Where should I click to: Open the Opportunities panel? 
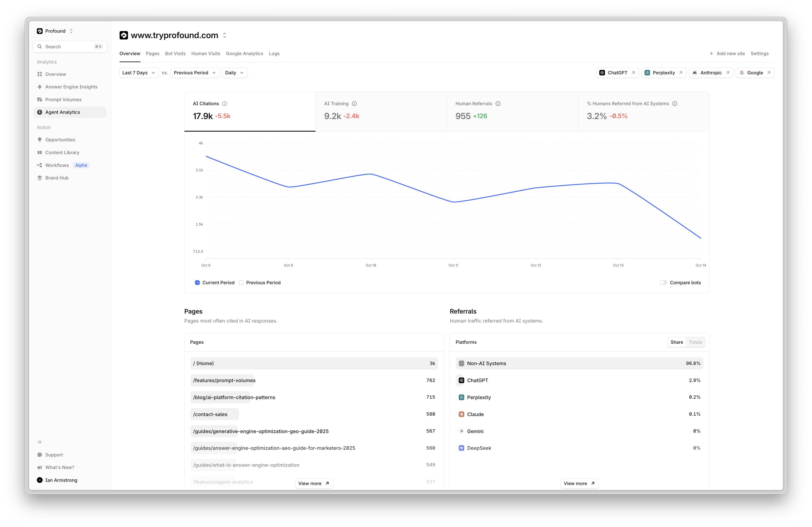coord(60,139)
